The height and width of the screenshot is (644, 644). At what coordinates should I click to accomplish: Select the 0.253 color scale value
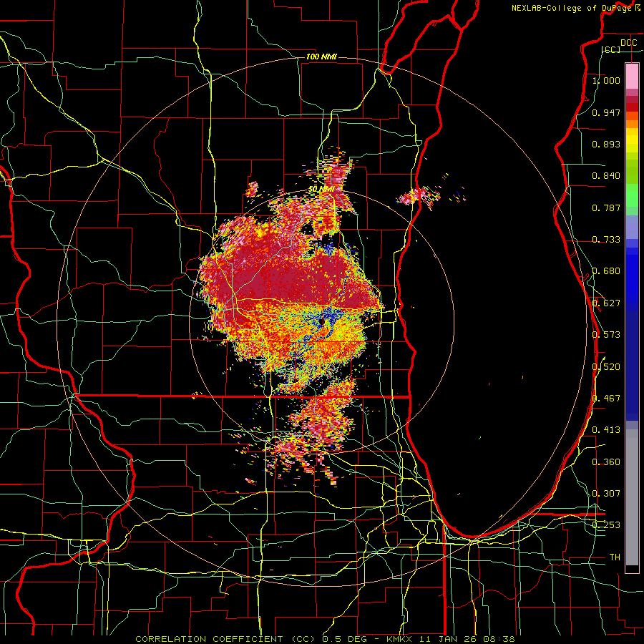pyautogui.click(x=606, y=525)
